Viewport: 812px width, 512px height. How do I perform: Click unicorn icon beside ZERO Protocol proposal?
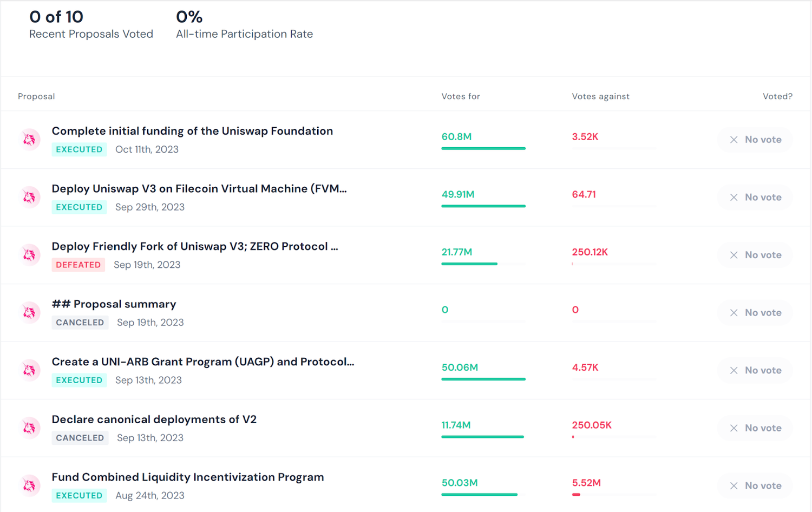(x=30, y=255)
